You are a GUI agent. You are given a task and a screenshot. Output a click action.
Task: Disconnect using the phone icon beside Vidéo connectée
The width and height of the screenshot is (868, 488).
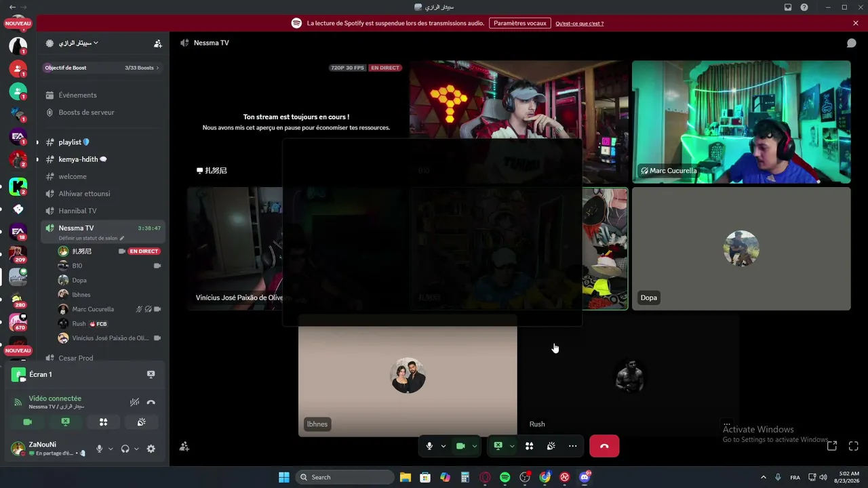[x=151, y=403]
